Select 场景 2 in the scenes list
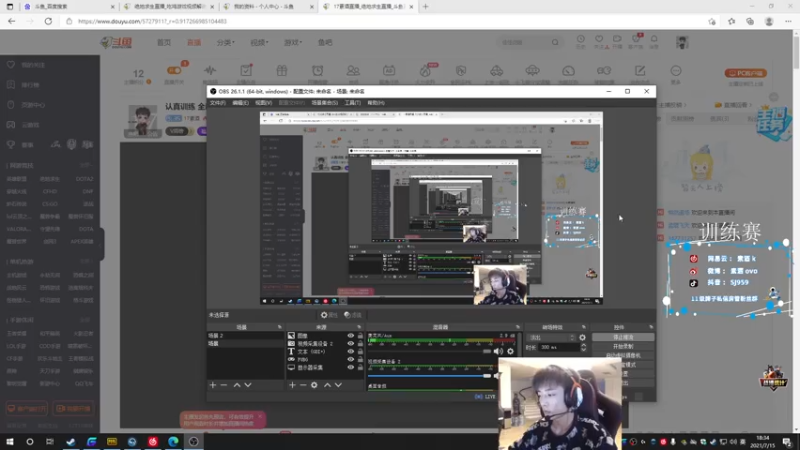Screen dimensions: 800x450 coord(245,336)
